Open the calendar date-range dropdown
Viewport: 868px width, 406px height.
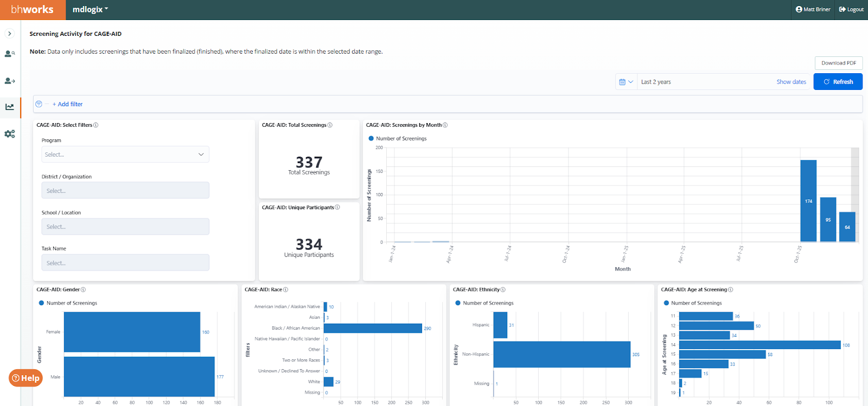point(626,82)
